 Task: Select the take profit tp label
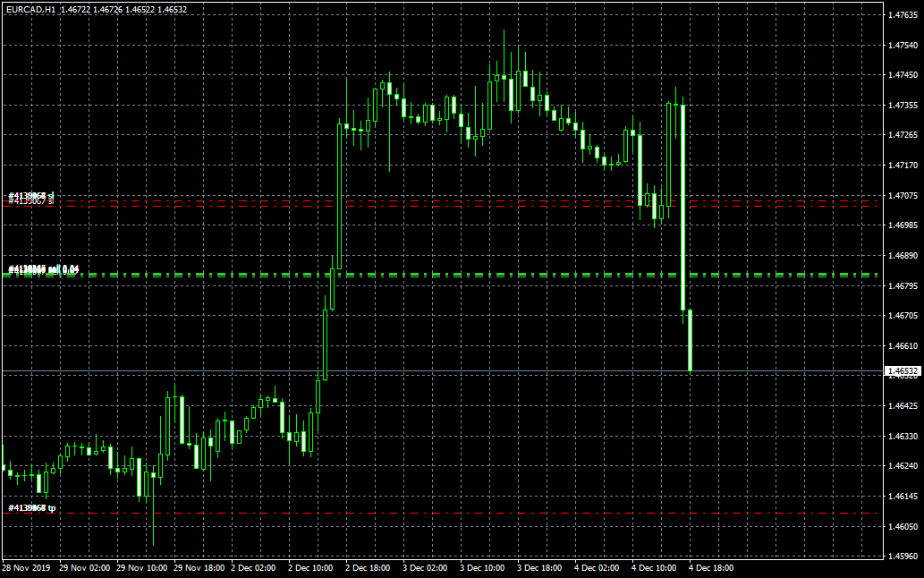click(31, 508)
